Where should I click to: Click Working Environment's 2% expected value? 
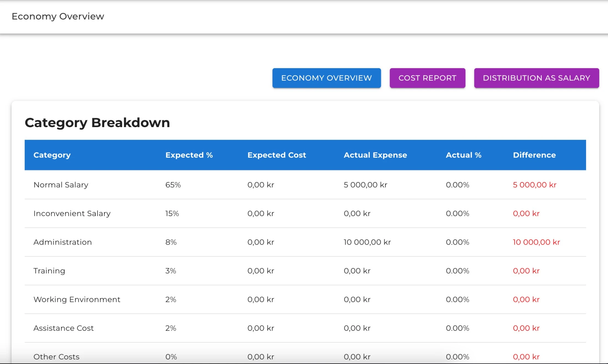point(171,299)
